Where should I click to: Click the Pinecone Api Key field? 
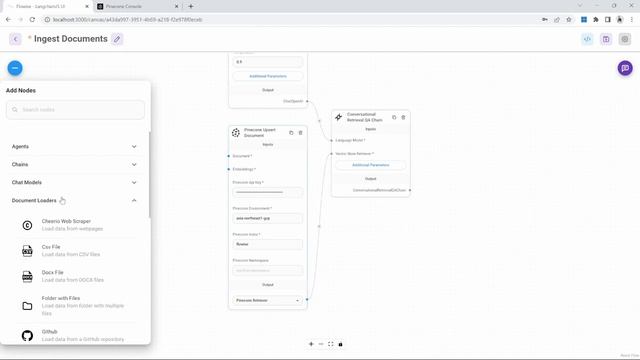[x=268, y=192]
